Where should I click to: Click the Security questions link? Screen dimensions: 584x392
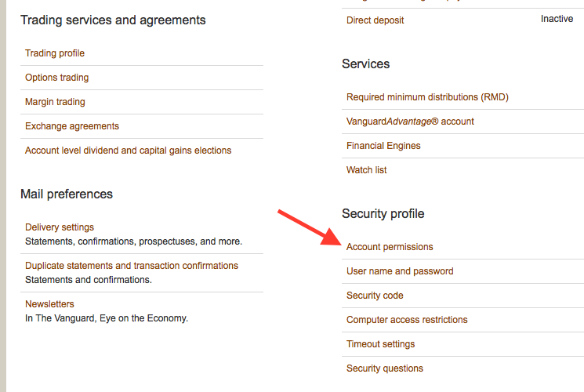click(x=385, y=368)
